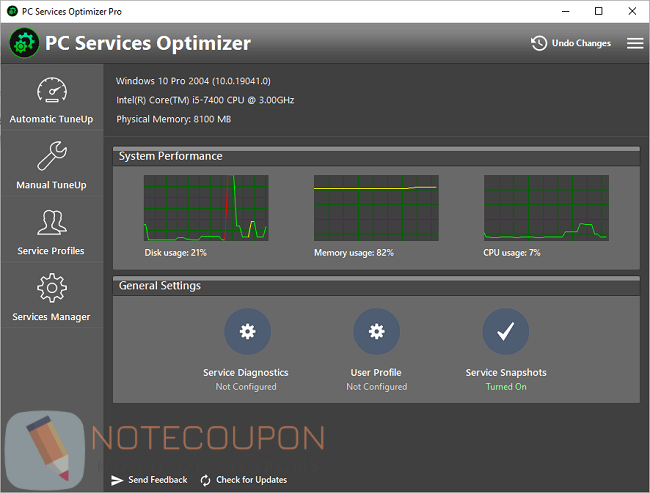Click the Intel Core i5-7400 CPU text
This screenshot has height=493, width=650.
pyautogui.click(x=205, y=100)
